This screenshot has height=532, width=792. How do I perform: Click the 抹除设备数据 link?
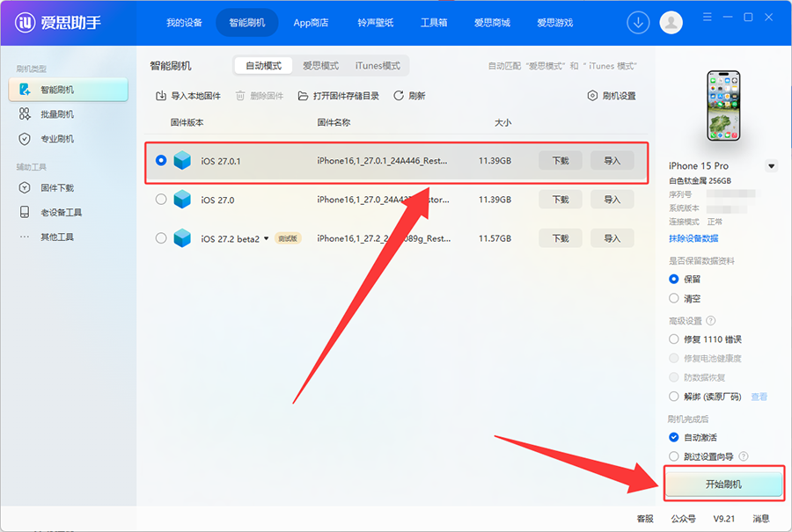point(693,238)
